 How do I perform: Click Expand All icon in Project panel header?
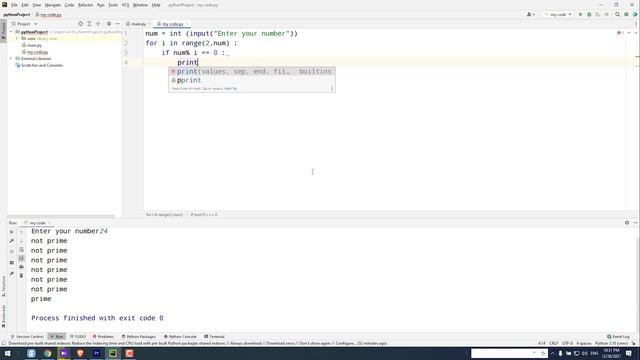coord(89,24)
